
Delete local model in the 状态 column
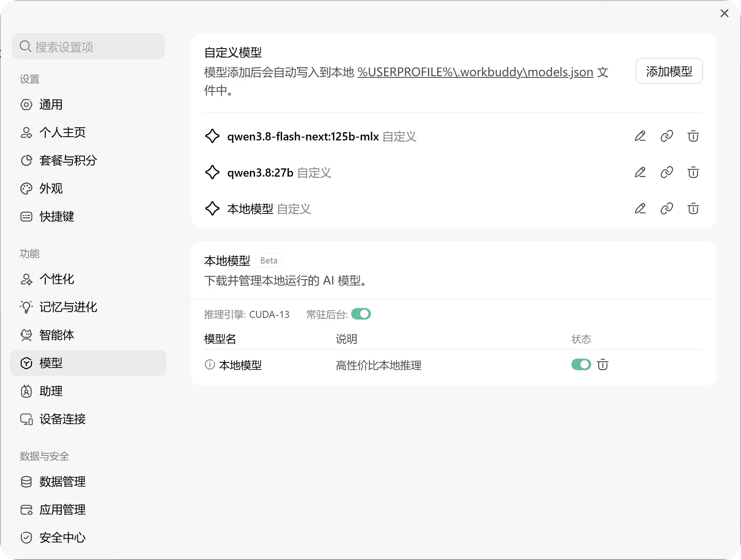point(603,365)
